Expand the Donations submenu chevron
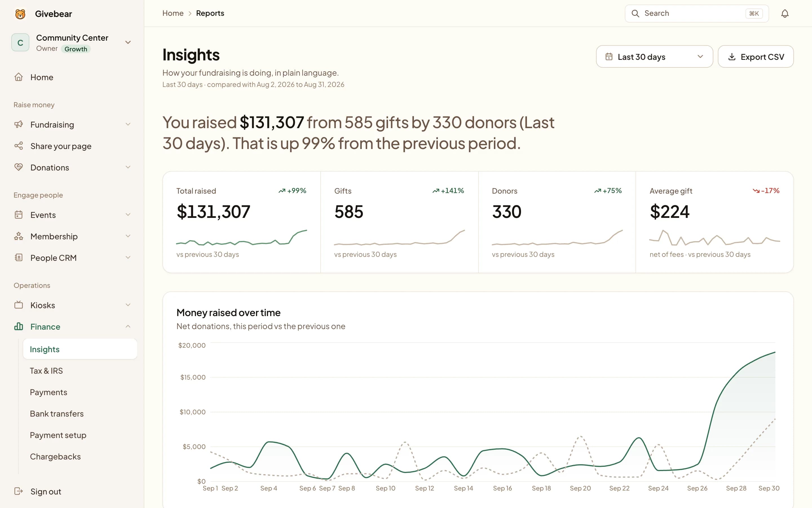 [x=128, y=167]
